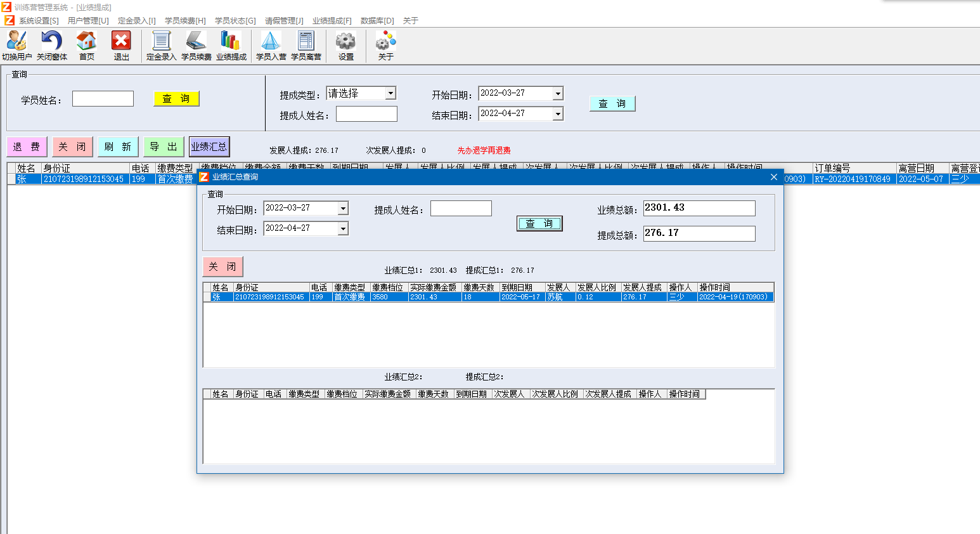
Task: Click the 提成总额 field showing 276.17
Action: 699,233
